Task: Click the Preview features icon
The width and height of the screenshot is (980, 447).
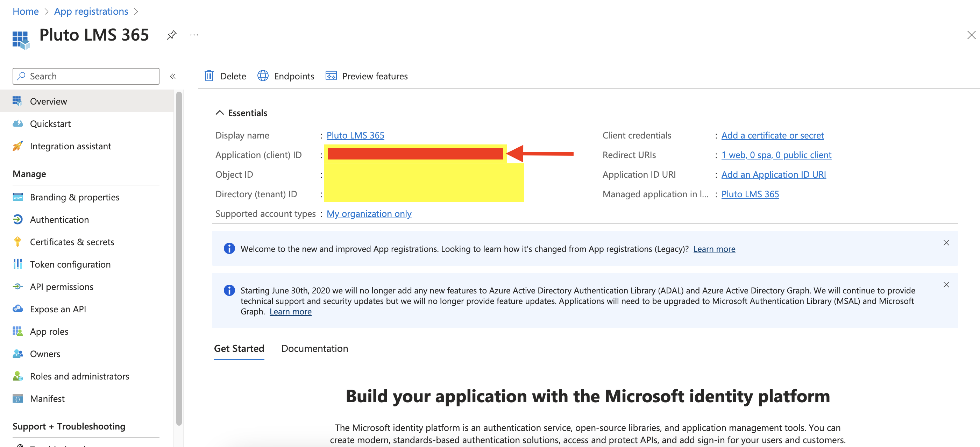Action: [x=331, y=76]
